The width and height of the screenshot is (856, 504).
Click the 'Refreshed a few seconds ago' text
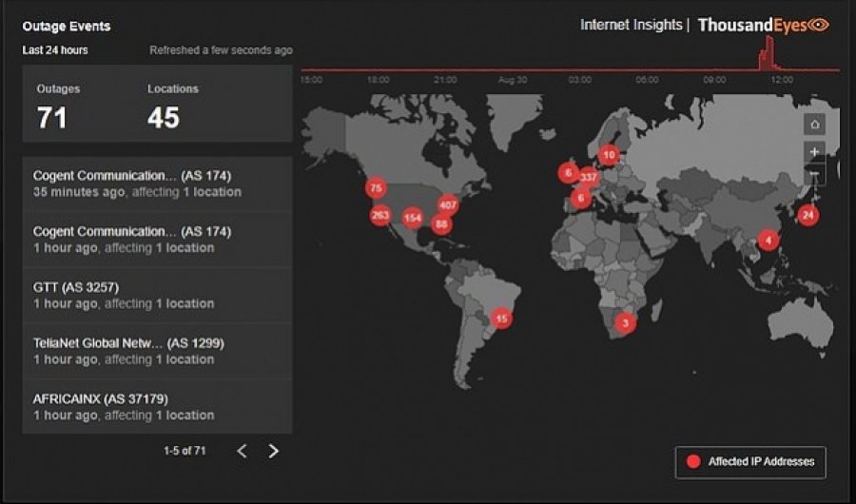point(221,50)
